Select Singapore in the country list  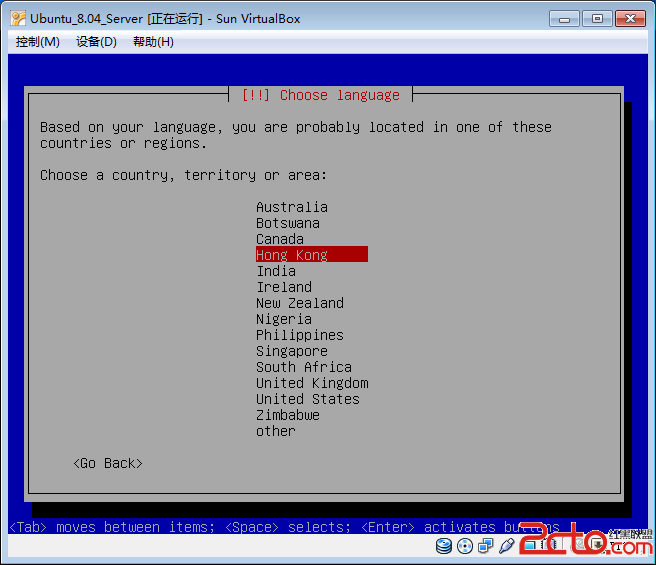click(x=292, y=351)
